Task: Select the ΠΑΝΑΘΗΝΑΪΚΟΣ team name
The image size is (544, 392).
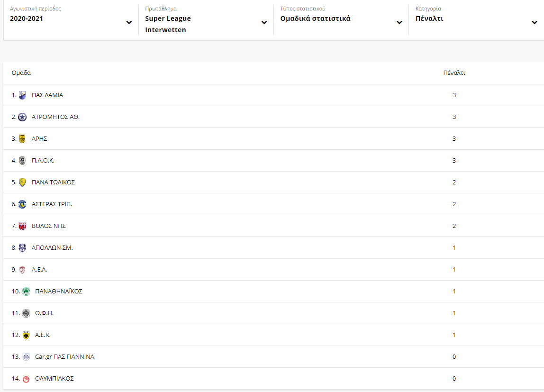Action: point(59,292)
